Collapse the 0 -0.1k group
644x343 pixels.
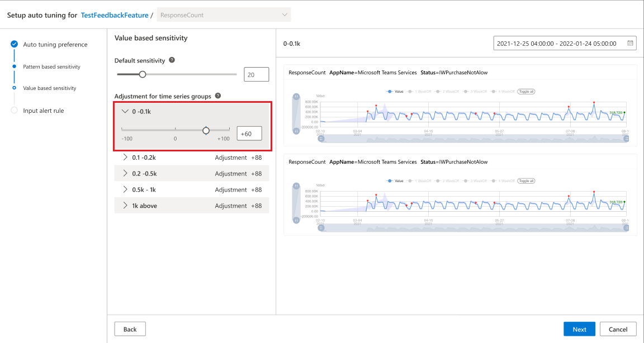coord(125,111)
